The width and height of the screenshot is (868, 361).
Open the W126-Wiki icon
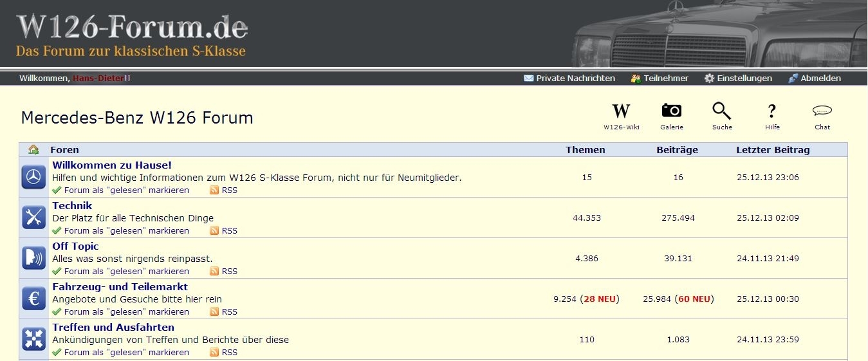(621, 111)
